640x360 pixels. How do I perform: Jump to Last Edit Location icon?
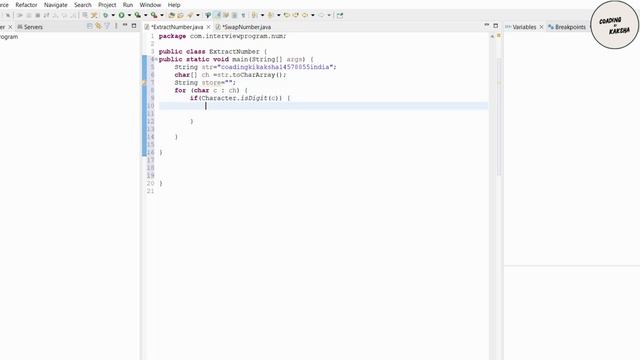(287, 15)
